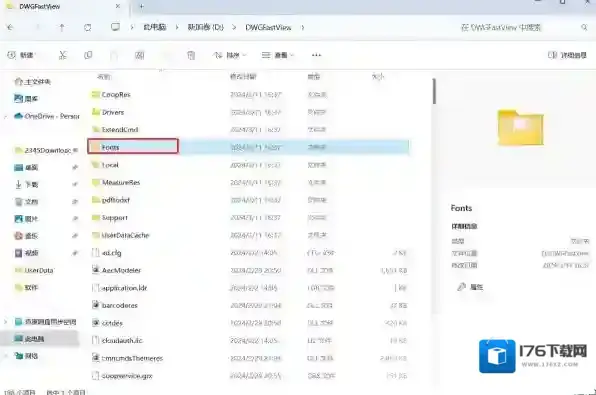Open 下载 (Downloads) in the sidebar
The width and height of the screenshot is (596, 395).
click(x=26, y=185)
